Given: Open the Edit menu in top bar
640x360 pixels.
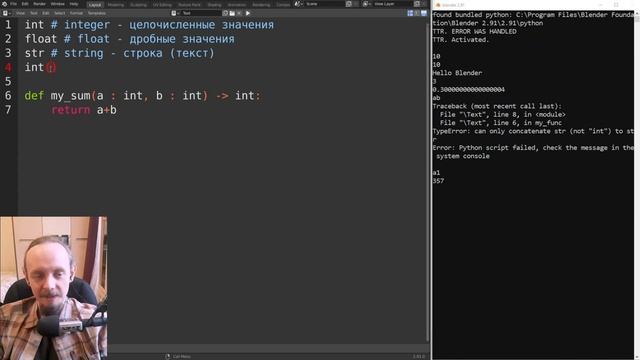Looking at the screenshot, I should [25, 4].
